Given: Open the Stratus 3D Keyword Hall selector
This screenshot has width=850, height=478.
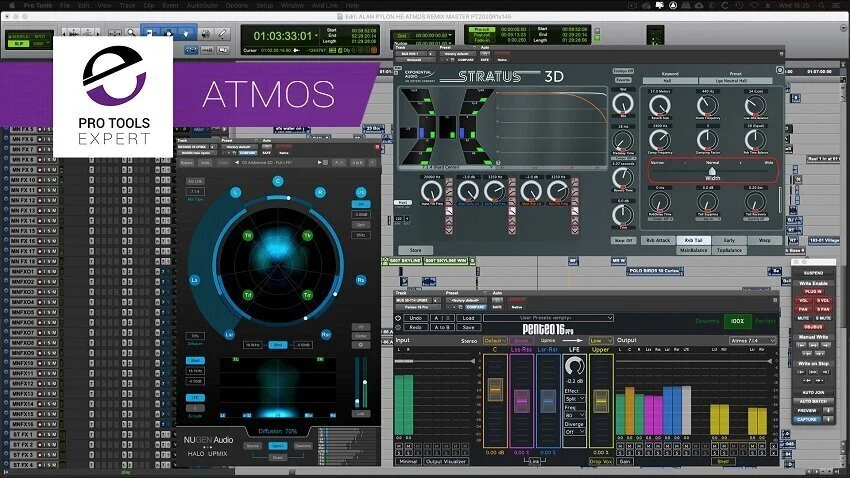Looking at the screenshot, I should [669, 81].
